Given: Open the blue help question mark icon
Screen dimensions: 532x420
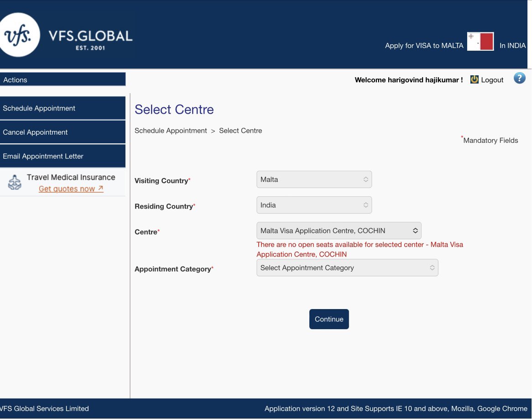Looking at the screenshot, I should coord(519,78).
